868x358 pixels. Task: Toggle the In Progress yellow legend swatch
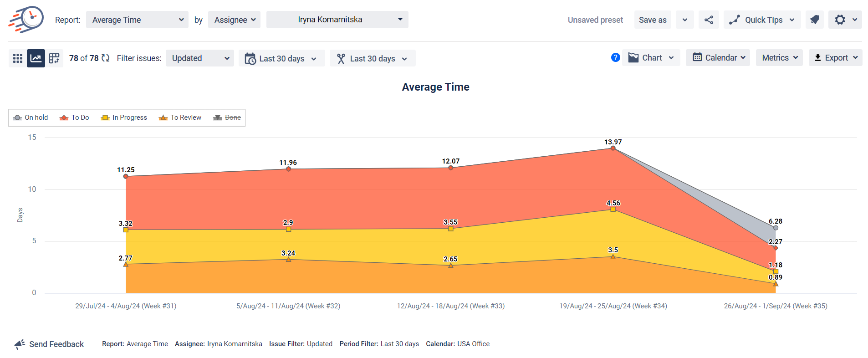105,118
